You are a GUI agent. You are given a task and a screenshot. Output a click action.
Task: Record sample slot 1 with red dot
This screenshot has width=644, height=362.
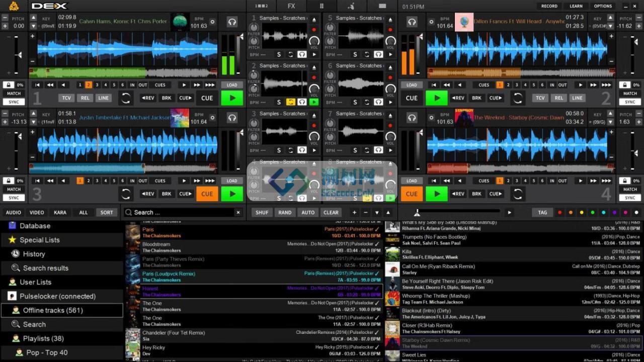tap(314, 30)
